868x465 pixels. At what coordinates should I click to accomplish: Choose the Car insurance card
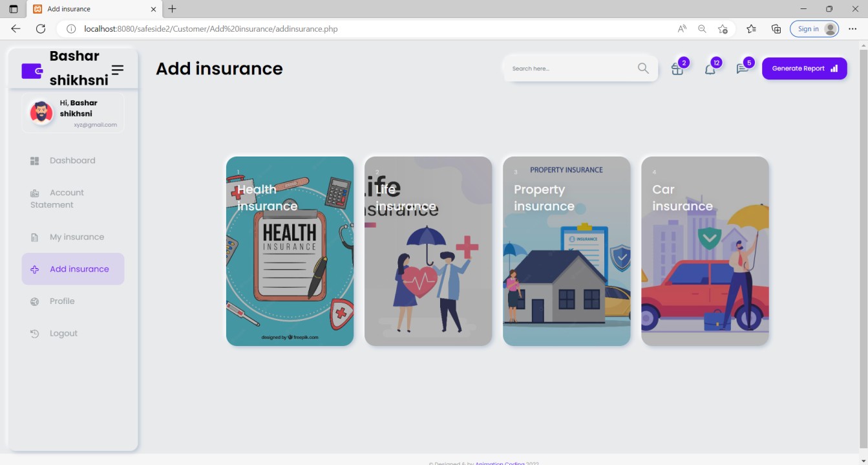704,251
